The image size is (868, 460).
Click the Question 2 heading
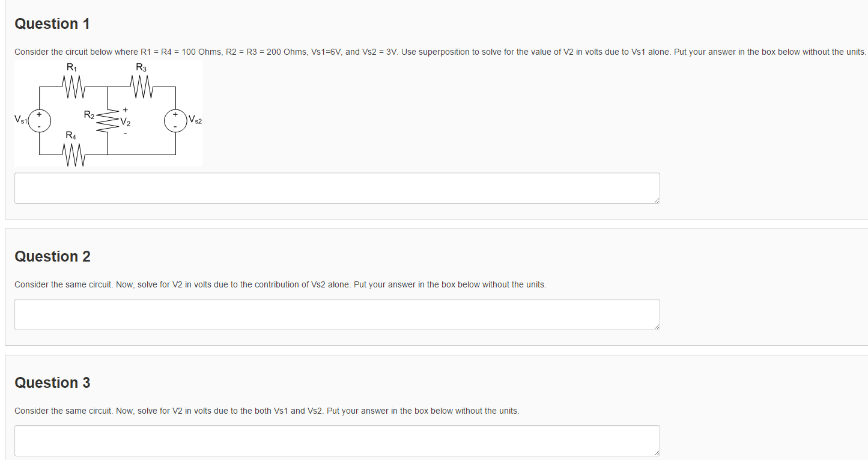(52, 257)
